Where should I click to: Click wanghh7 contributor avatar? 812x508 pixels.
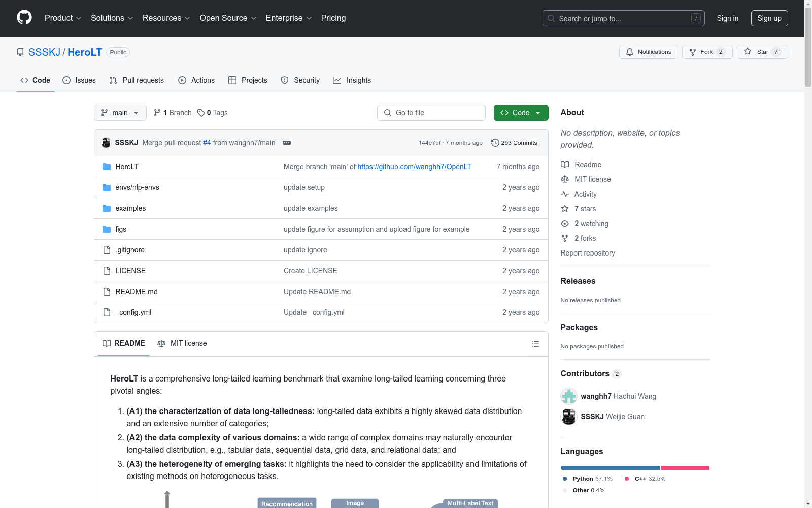[569, 396]
